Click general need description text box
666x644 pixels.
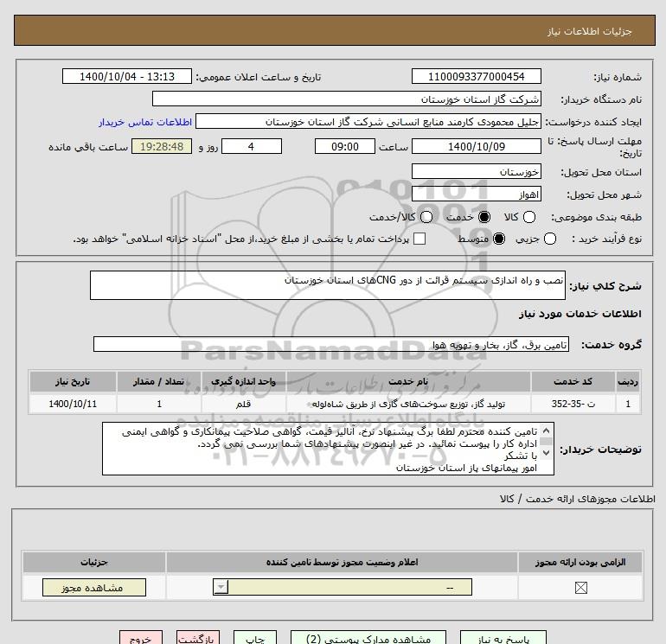pyautogui.click(x=328, y=285)
